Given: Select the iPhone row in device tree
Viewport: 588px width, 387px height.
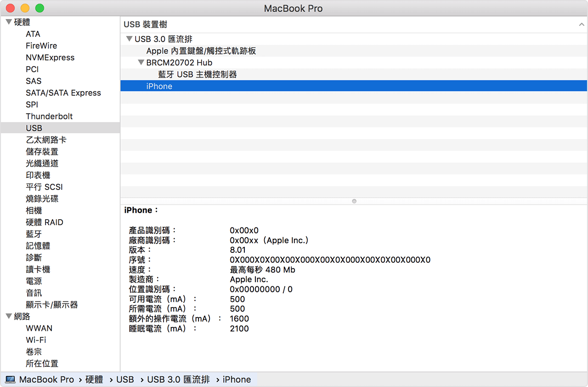Looking at the screenshot, I should click(354, 86).
